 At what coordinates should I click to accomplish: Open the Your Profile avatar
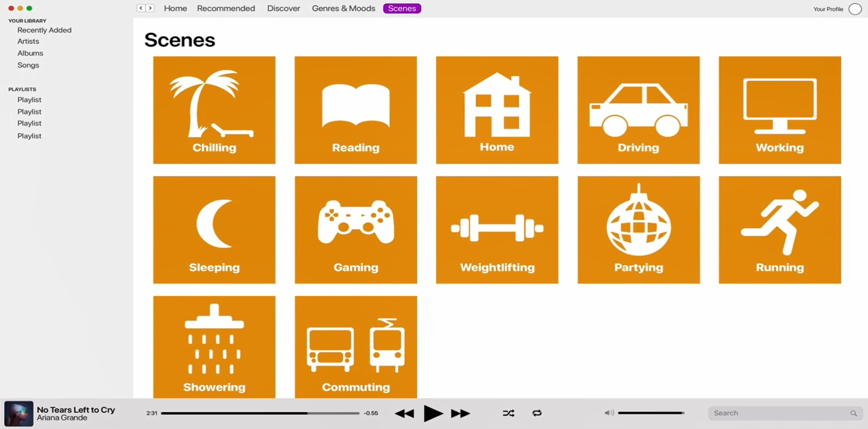click(x=854, y=9)
